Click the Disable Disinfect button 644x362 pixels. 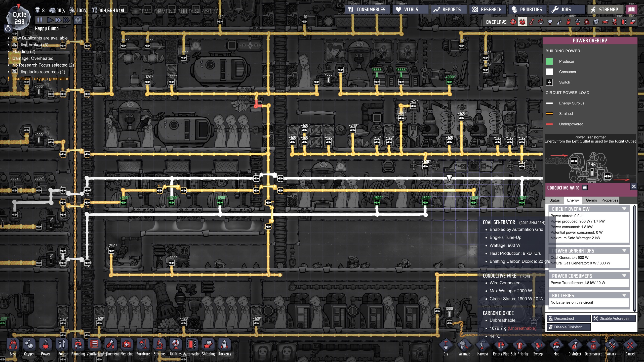(569, 327)
